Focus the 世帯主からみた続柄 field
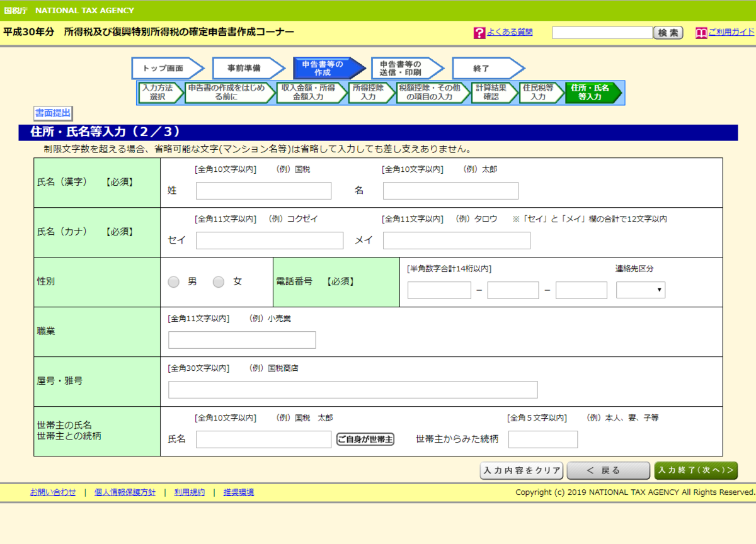The height and width of the screenshot is (544, 756). (543, 439)
